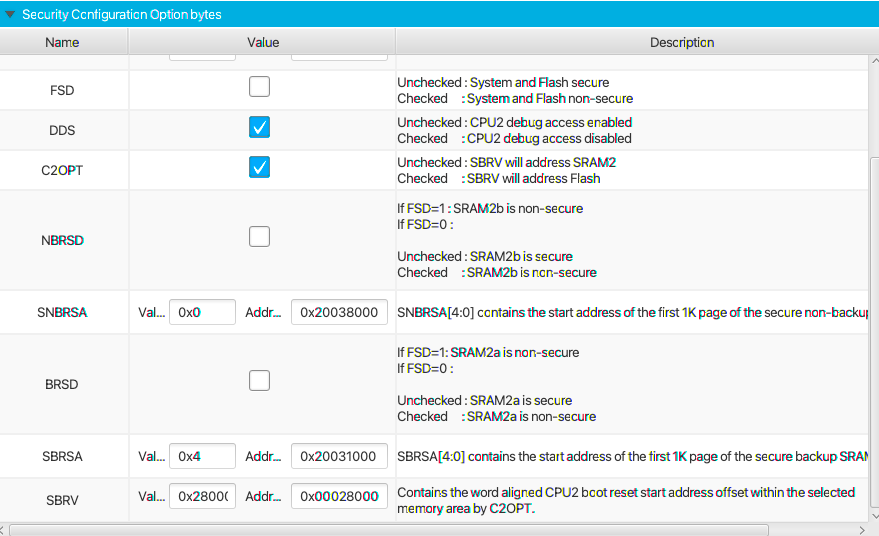Collapse the Security Configuration Option bytes section
This screenshot has height=536, width=879.
click(x=10, y=15)
